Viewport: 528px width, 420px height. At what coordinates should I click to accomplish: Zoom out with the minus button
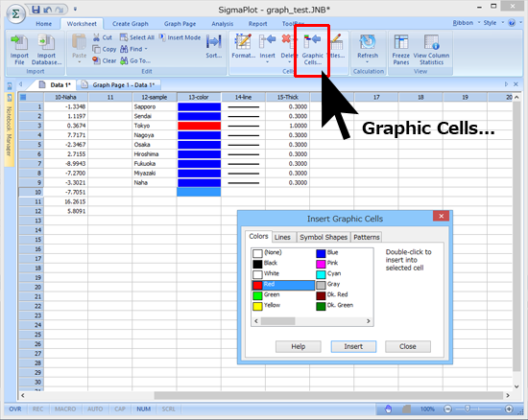click(447, 408)
